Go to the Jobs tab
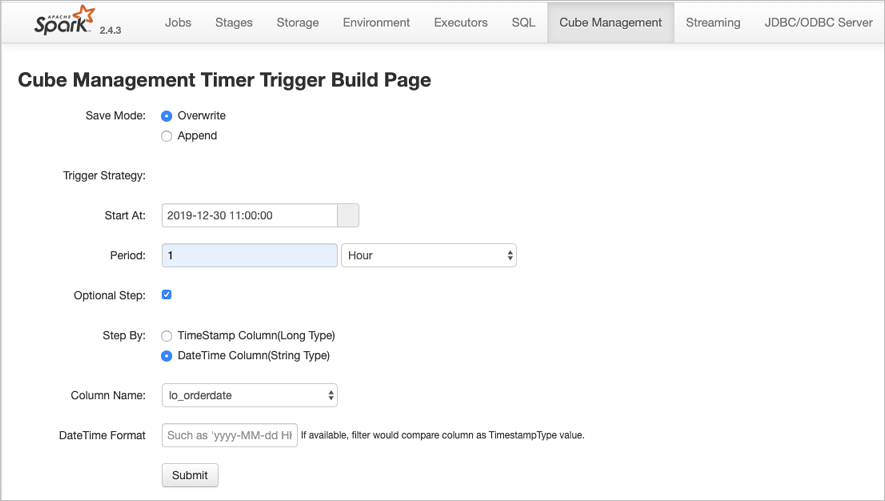 [178, 23]
